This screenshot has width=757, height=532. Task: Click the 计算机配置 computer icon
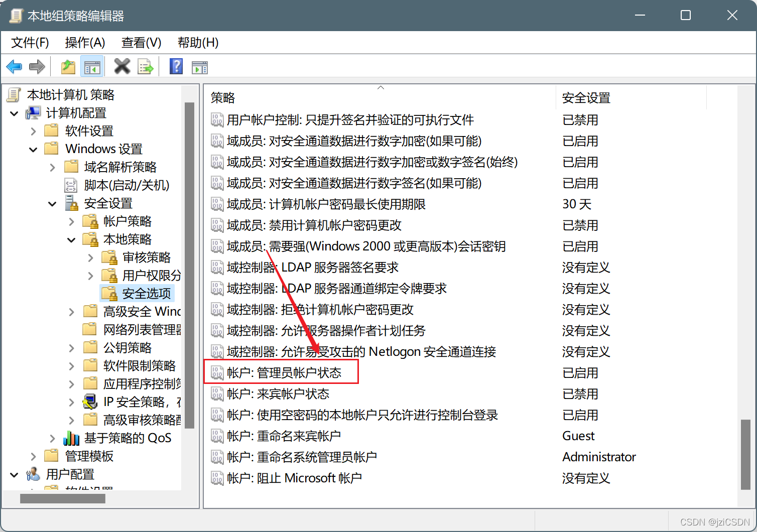[x=33, y=113]
